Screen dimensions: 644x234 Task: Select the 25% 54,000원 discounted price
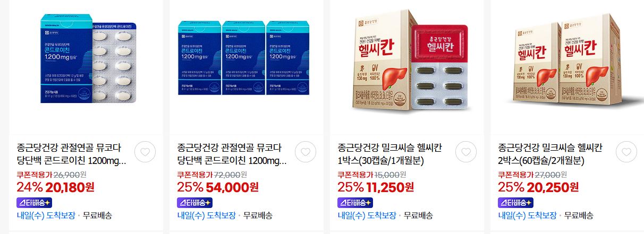(218, 187)
